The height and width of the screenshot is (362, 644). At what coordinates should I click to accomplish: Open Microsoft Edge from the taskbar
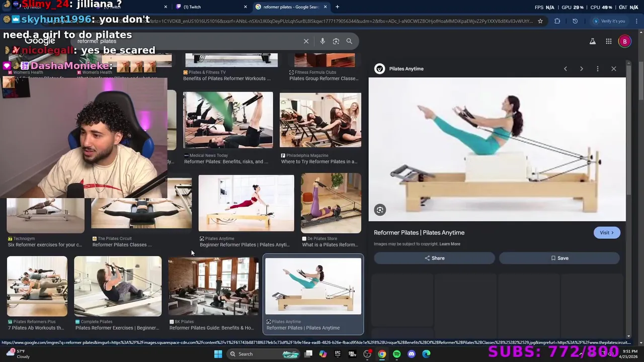click(426, 354)
